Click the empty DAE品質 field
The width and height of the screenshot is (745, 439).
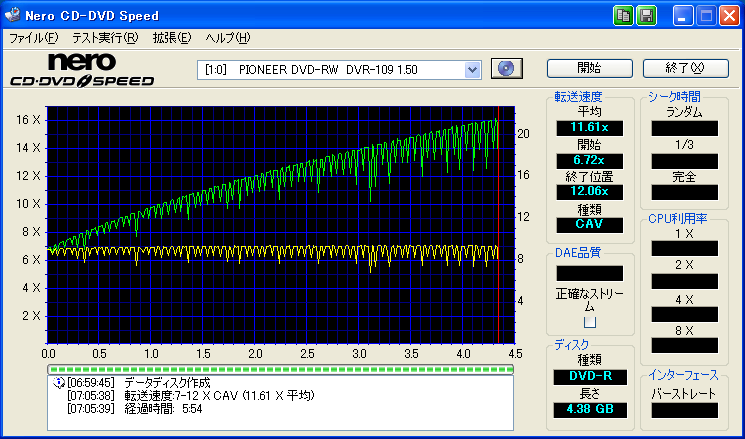coord(590,273)
